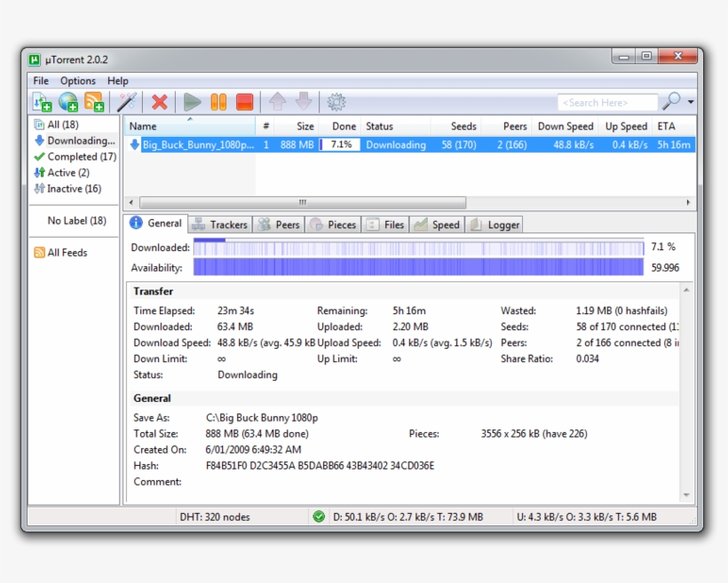
Task: Pause the Big Buck Bunny torrent
Action: click(218, 101)
